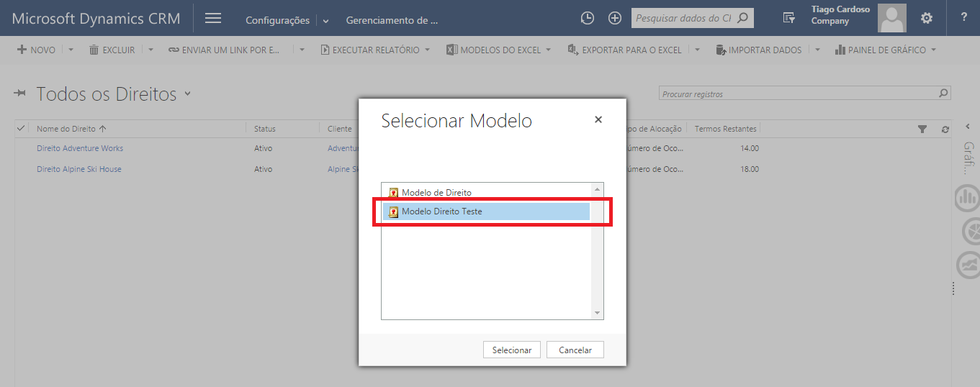Screen dimensions: 980x387
Task: Click the user profile avatar picture
Action: 892,19
